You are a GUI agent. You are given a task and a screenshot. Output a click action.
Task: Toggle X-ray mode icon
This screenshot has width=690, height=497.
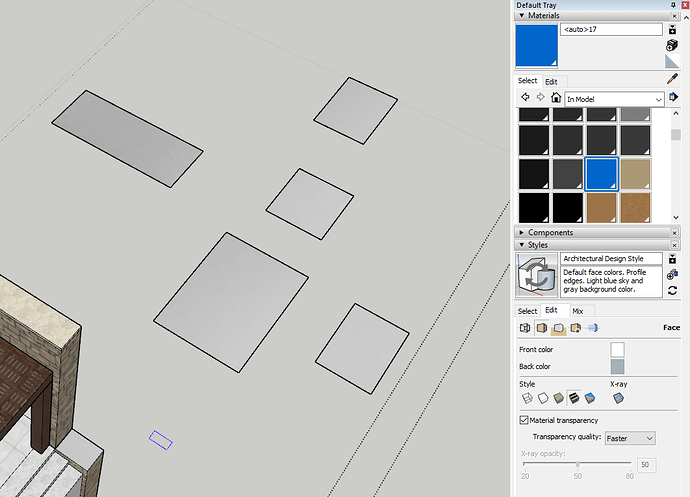618,398
